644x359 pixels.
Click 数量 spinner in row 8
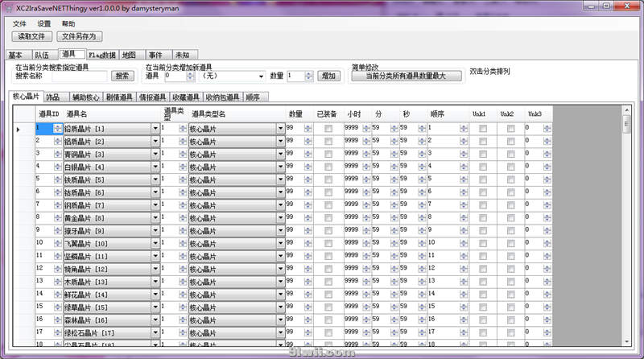click(x=308, y=217)
